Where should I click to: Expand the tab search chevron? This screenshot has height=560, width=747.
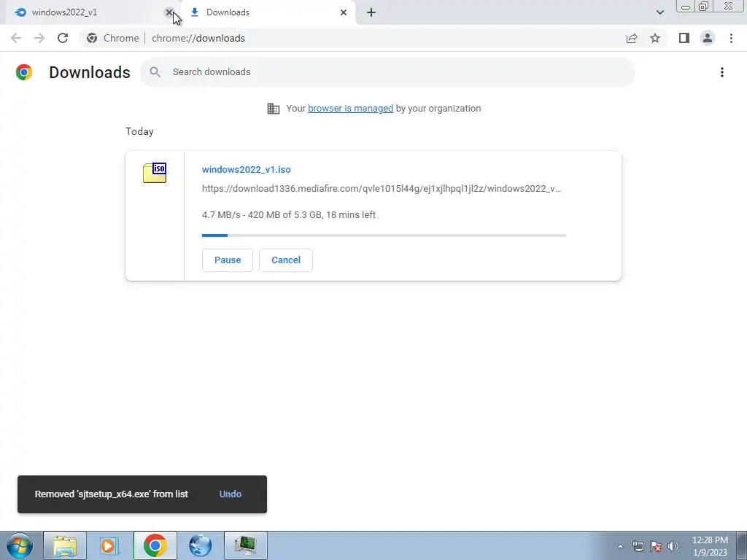[x=659, y=12]
